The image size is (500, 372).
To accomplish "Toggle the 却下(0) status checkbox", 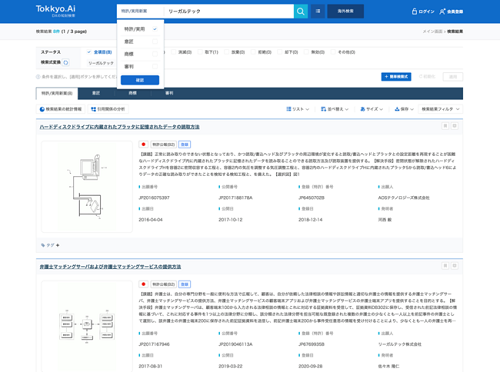I will [x=280, y=52].
